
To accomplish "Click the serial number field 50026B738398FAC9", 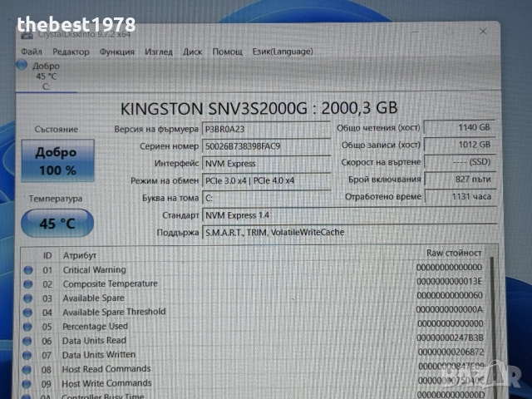I will pos(266,146).
